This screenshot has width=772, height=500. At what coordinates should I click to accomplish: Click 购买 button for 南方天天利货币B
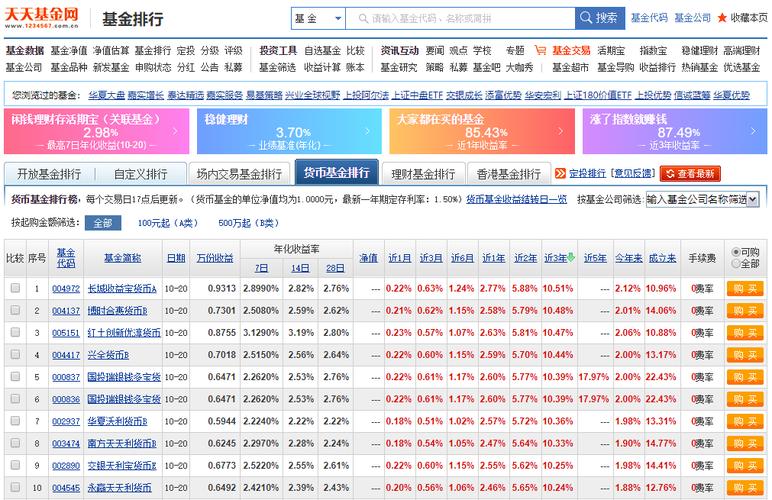point(745,443)
